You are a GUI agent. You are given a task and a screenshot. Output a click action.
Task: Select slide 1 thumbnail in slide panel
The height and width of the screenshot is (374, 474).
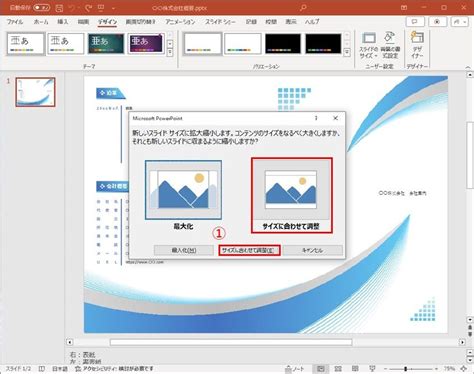pos(35,92)
